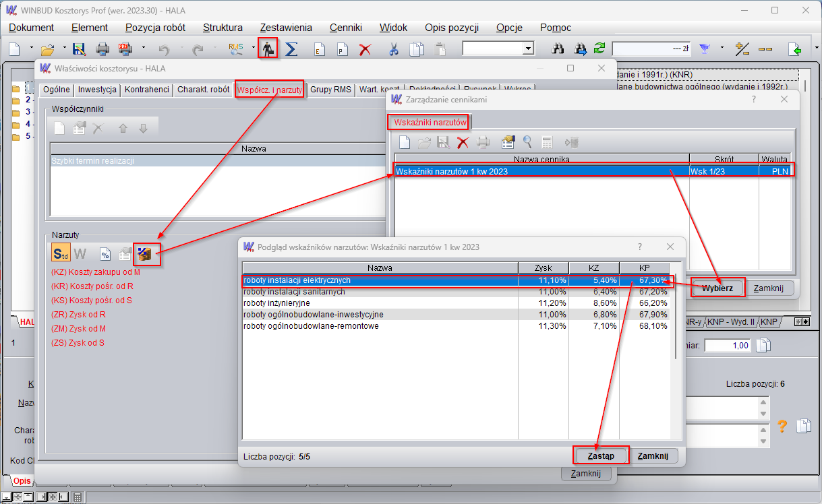Click the yellow question mark help icon
Viewport: 822px width, 504px height.
click(x=782, y=426)
